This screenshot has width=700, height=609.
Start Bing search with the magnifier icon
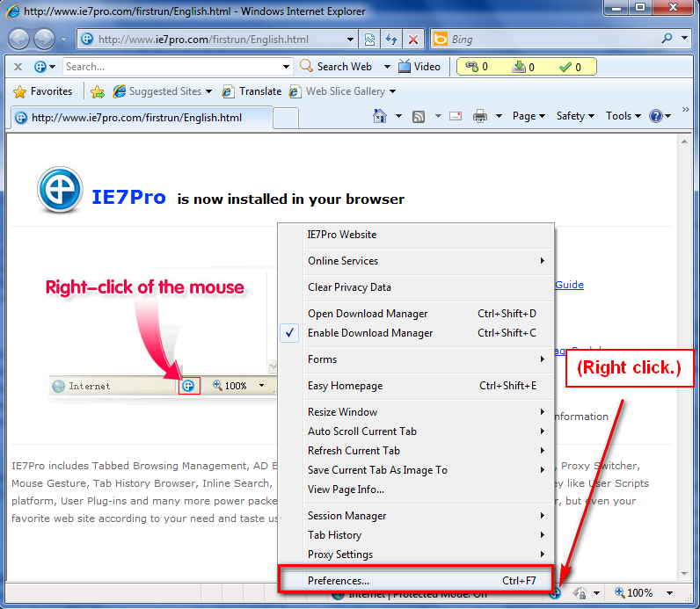[667, 39]
